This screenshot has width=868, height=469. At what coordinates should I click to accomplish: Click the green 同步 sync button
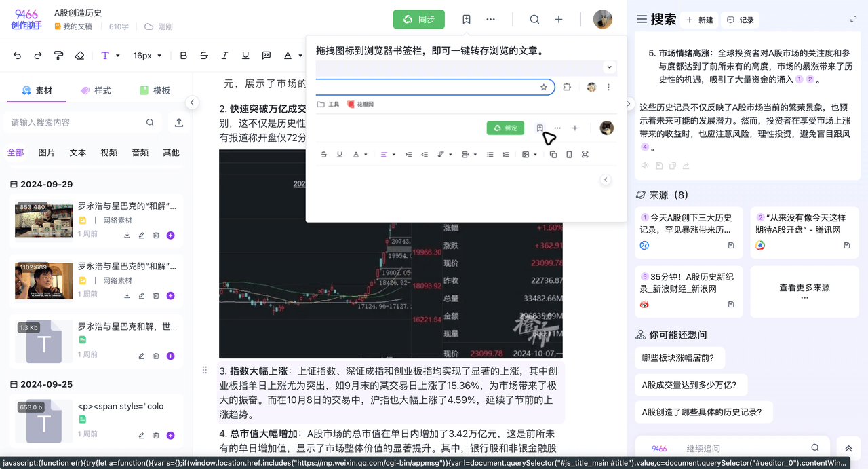point(419,20)
